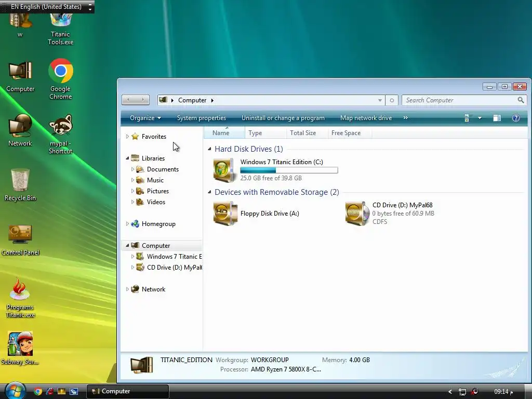Collapse the Libraries tree node
Screen dimensions: 532x399
127,158
